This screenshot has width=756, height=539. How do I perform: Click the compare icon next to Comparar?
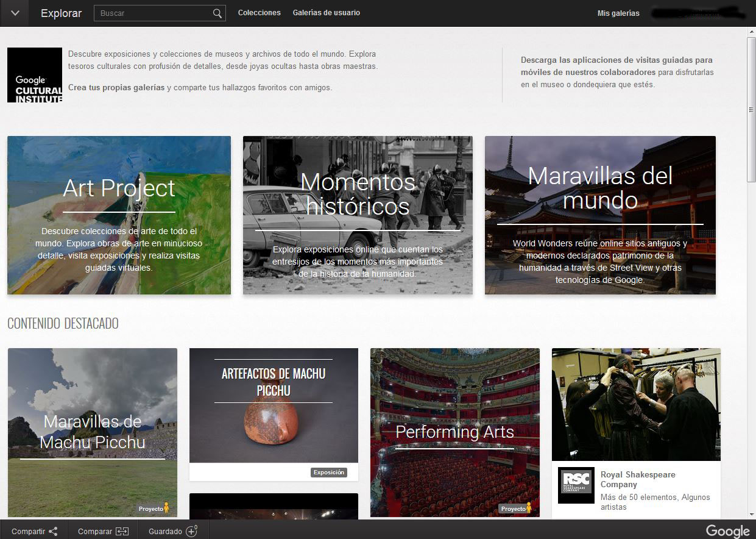tap(122, 531)
